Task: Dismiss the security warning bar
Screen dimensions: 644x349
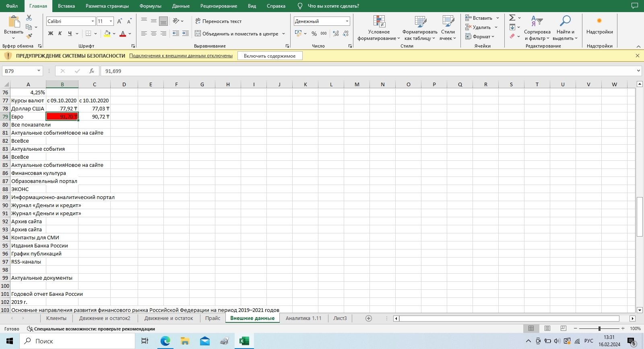Action: [x=638, y=56]
